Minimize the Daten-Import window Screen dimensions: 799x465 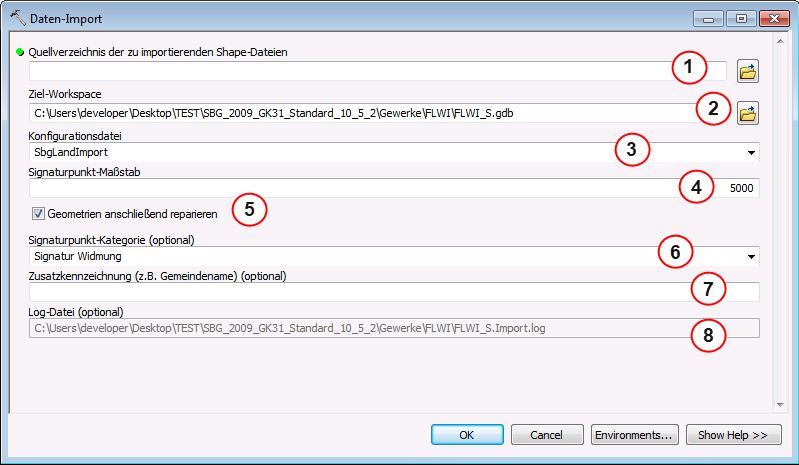(708, 19)
